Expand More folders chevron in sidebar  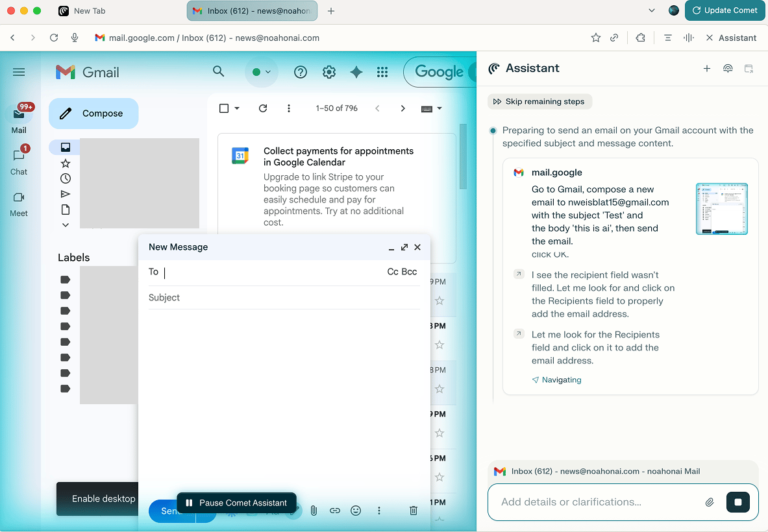[x=65, y=225]
